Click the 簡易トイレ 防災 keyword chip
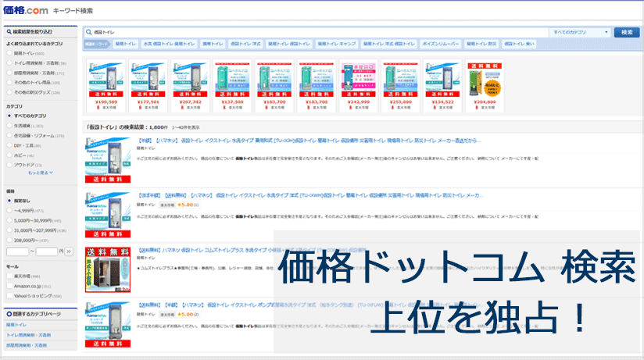 [481, 44]
